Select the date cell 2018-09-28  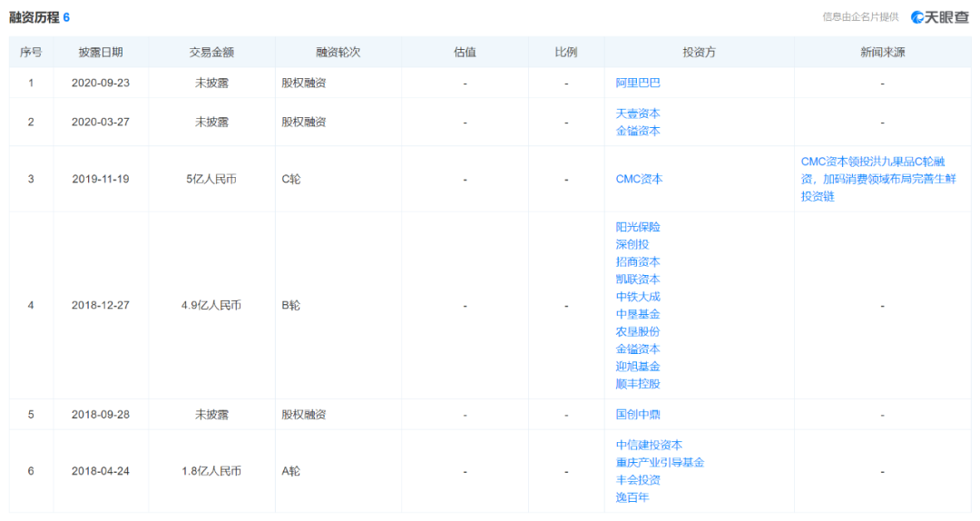tap(101, 415)
